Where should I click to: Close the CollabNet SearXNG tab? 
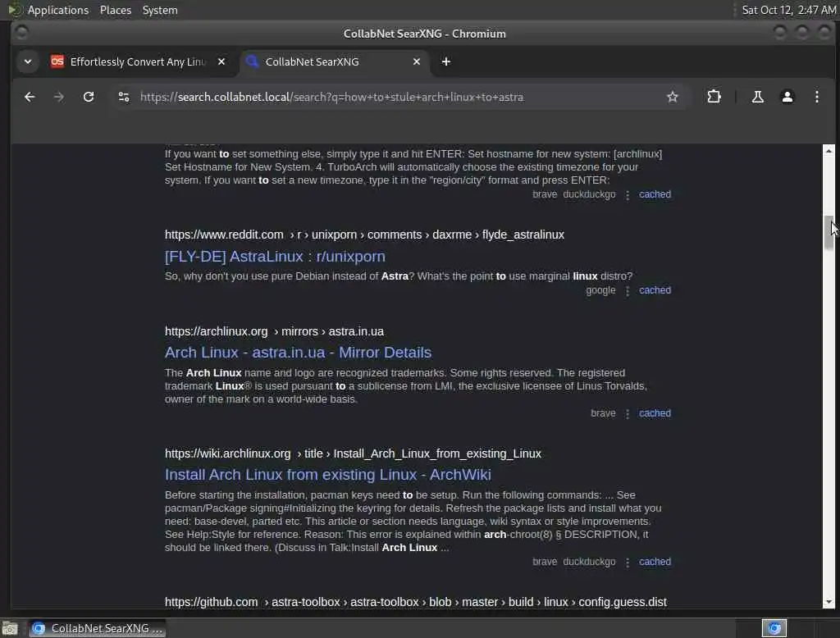416,62
